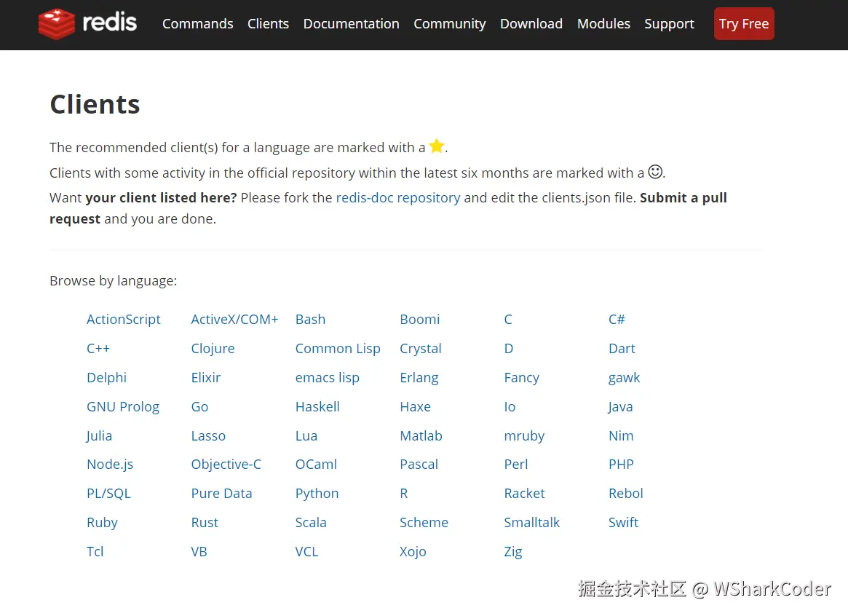Select the C# language link
This screenshot has width=848, height=616.
point(617,320)
